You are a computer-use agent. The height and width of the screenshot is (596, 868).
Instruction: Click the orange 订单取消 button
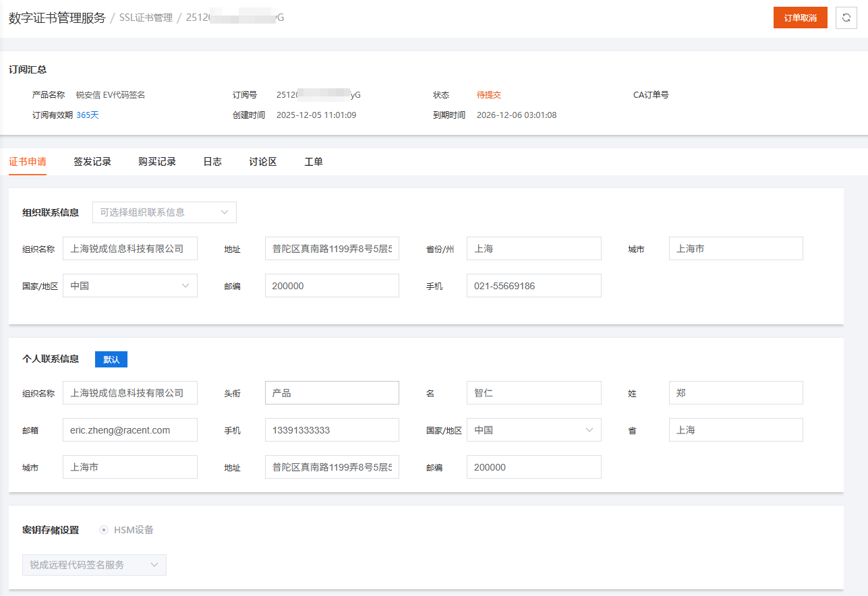coord(800,18)
